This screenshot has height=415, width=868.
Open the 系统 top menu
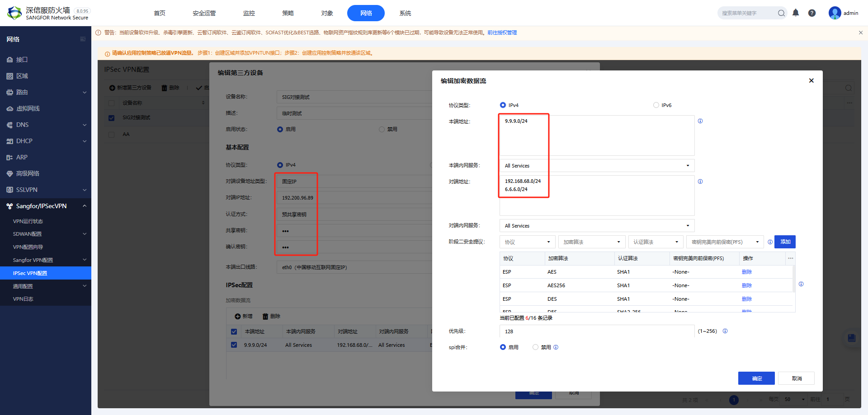pos(405,13)
